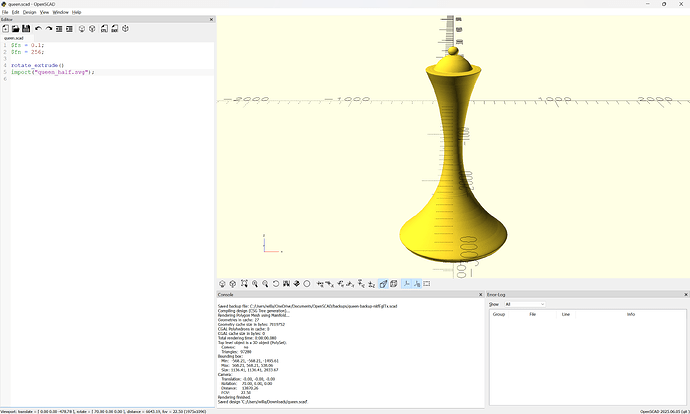This screenshot has width=690, height=414.
Task: Sort the Error Log by Line column
Action: [566, 314]
